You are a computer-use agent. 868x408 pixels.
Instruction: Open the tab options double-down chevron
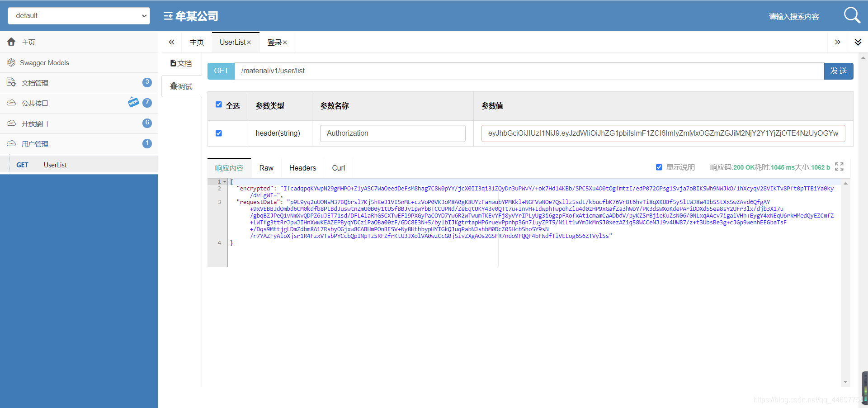(858, 42)
